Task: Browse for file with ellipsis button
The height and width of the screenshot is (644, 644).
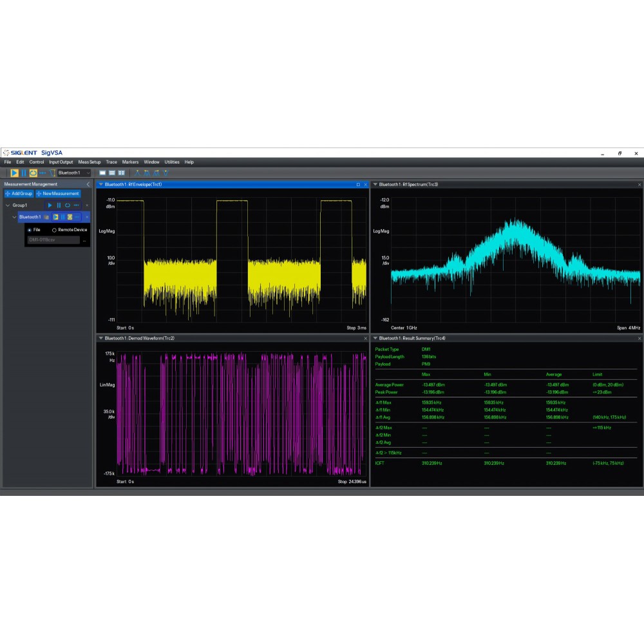Action: pyautogui.click(x=84, y=240)
